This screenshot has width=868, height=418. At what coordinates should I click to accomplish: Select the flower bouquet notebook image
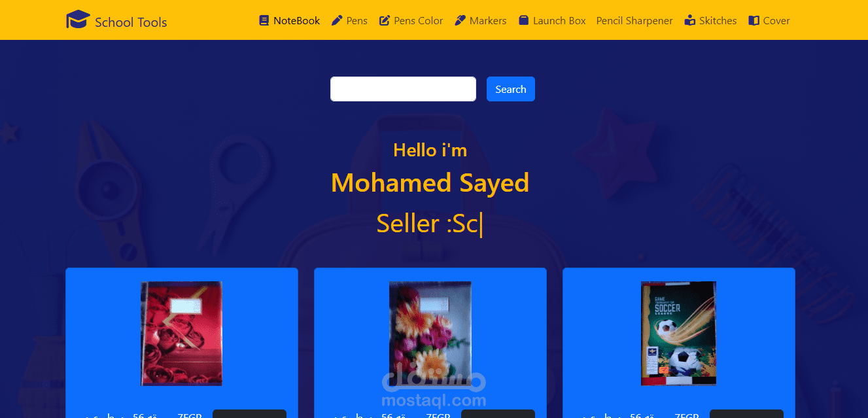[x=430, y=333]
